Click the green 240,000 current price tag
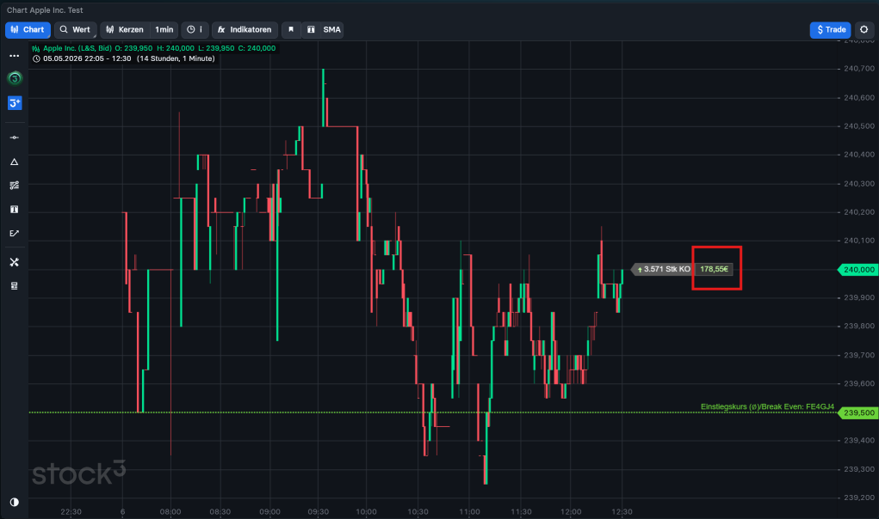 (858, 270)
